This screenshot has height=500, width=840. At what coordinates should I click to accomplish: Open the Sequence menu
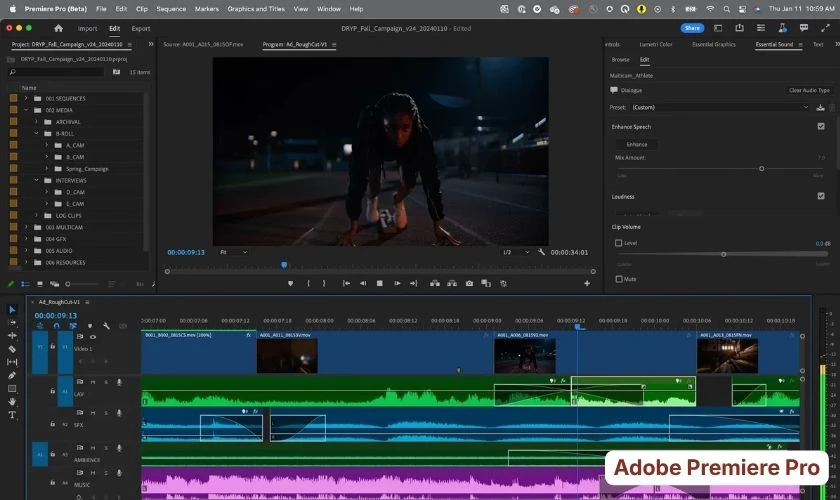(171, 9)
